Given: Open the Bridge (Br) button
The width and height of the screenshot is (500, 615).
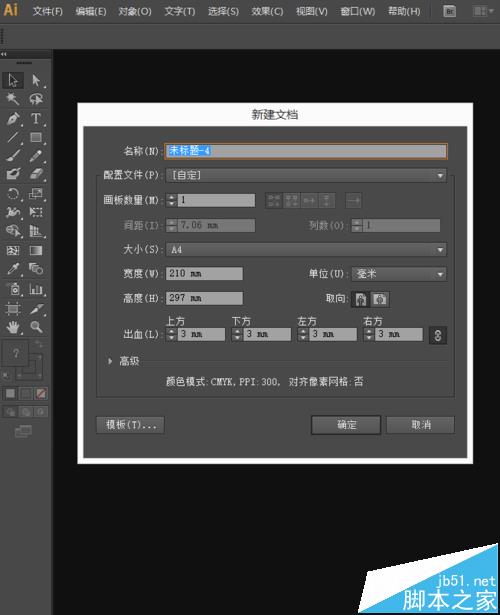Looking at the screenshot, I should coord(449,11).
